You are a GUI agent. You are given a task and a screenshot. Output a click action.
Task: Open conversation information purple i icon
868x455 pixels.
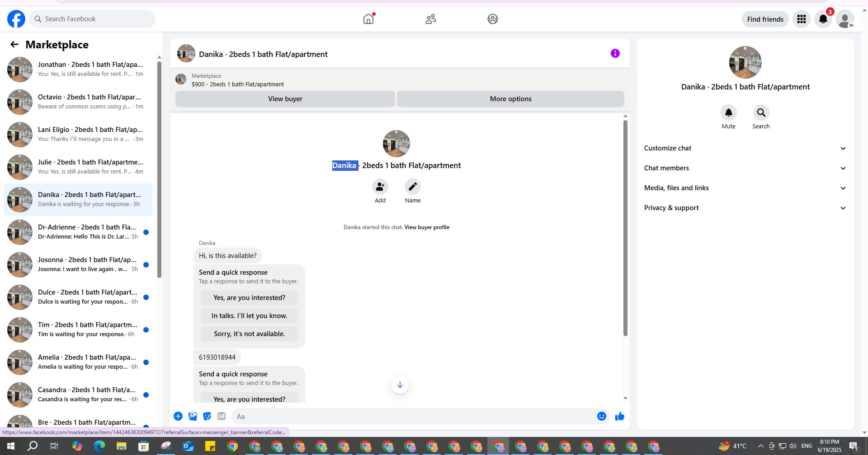pos(615,53)
